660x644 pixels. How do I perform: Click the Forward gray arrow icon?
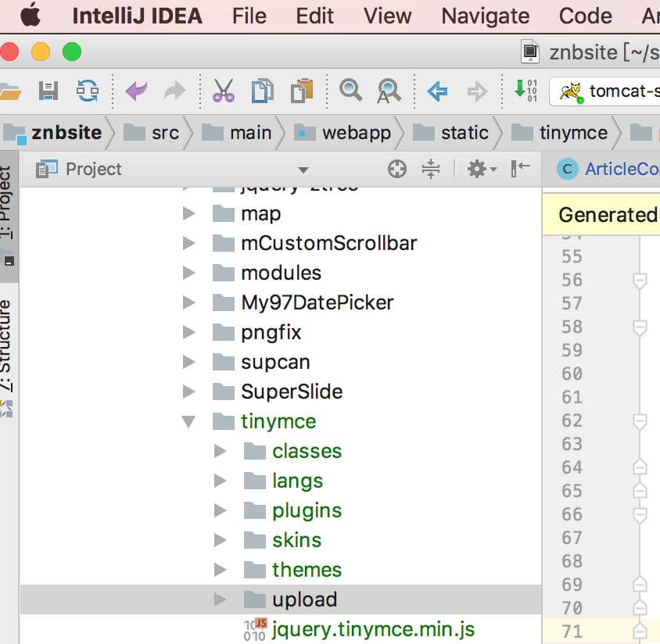click(x=477, y=91)
